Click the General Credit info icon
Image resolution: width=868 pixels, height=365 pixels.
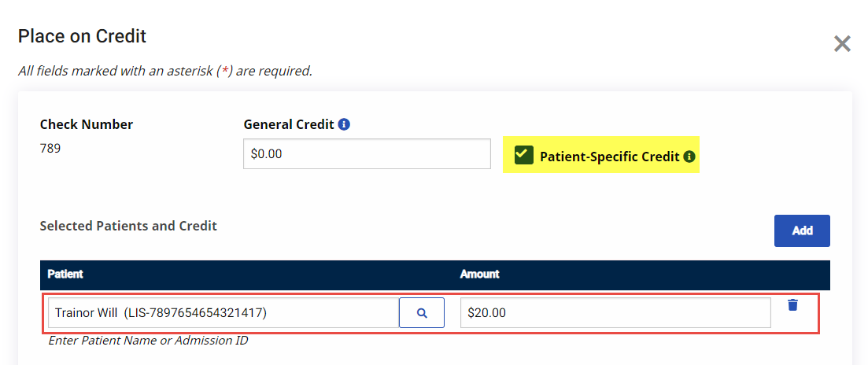[x=344, y=124]
